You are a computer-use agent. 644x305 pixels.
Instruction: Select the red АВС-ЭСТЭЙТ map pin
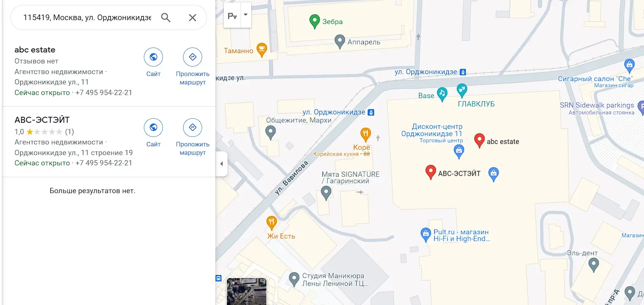point(430,172)
